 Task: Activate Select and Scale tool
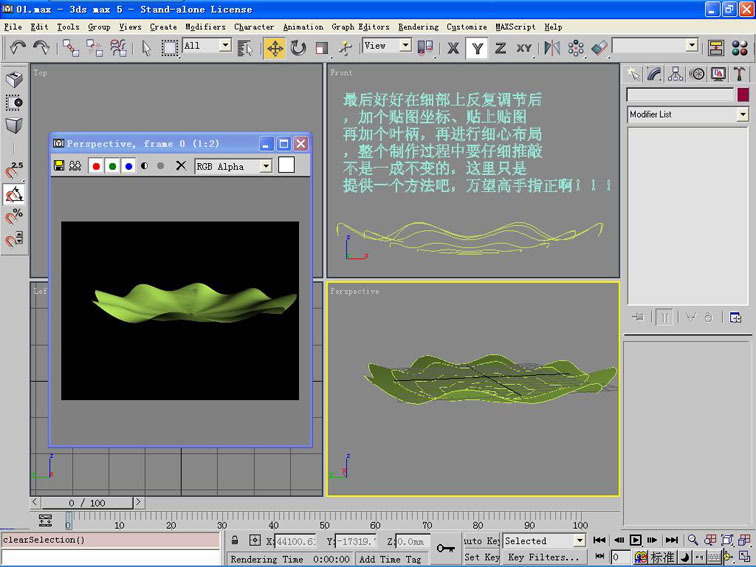pyautogui.click(x=322, y=48)
